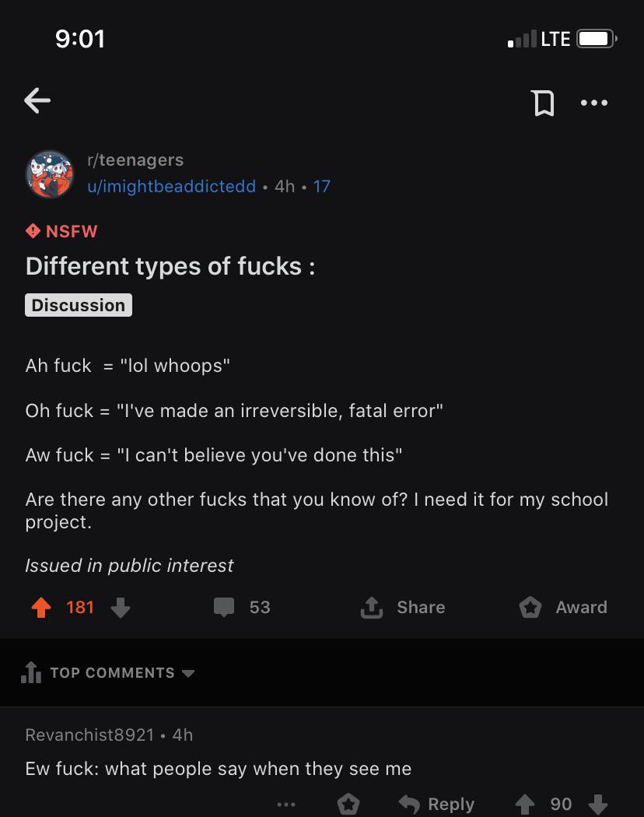This screenshot has width=644, height=817.
Task: Award Revanchist8921's comment
Action: pos(348,804)
